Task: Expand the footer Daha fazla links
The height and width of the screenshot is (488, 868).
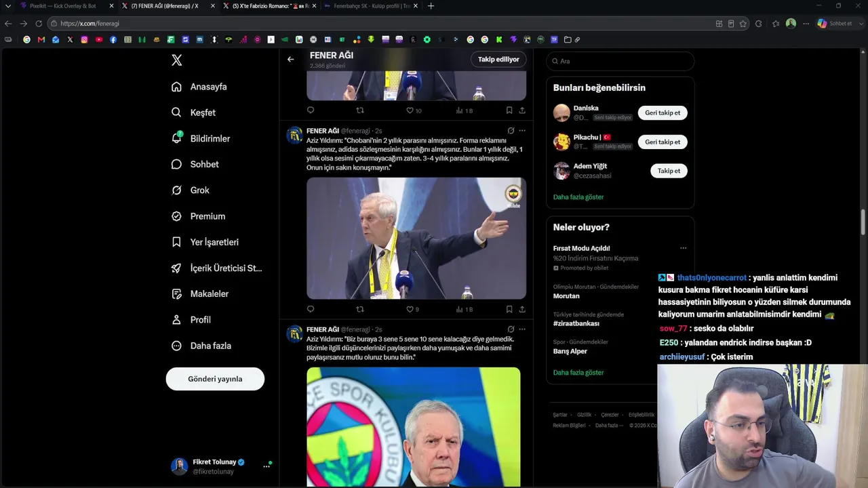Action: 608,426
